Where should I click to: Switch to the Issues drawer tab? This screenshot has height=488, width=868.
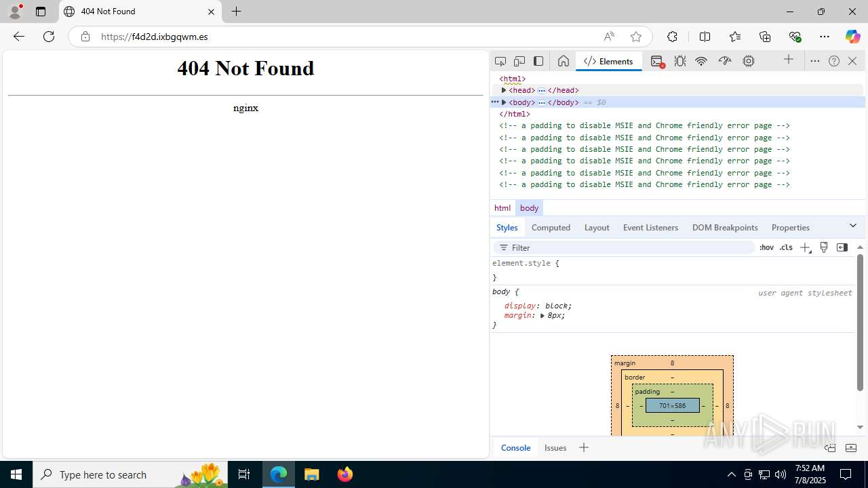click(555, 447)
